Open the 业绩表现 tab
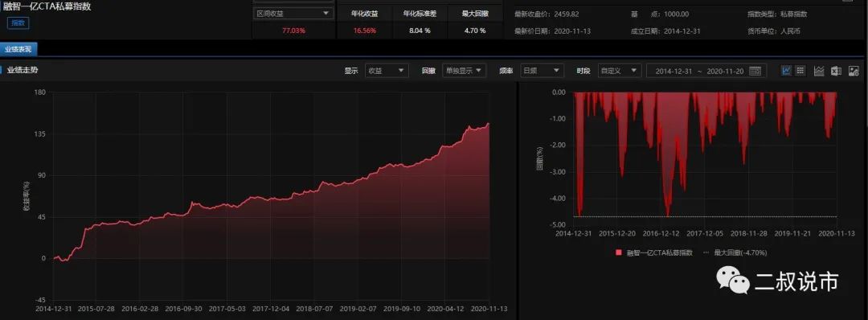This screenshot has width=868, height=320. [18, 50]
